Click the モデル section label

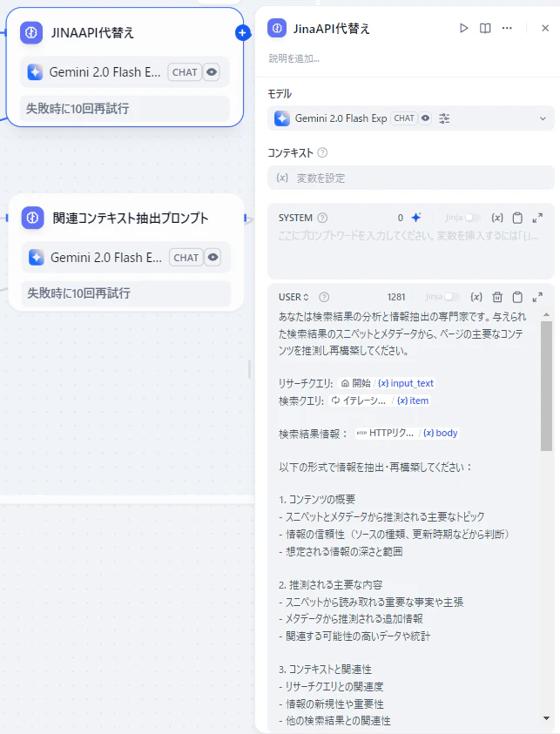[280, 94]
